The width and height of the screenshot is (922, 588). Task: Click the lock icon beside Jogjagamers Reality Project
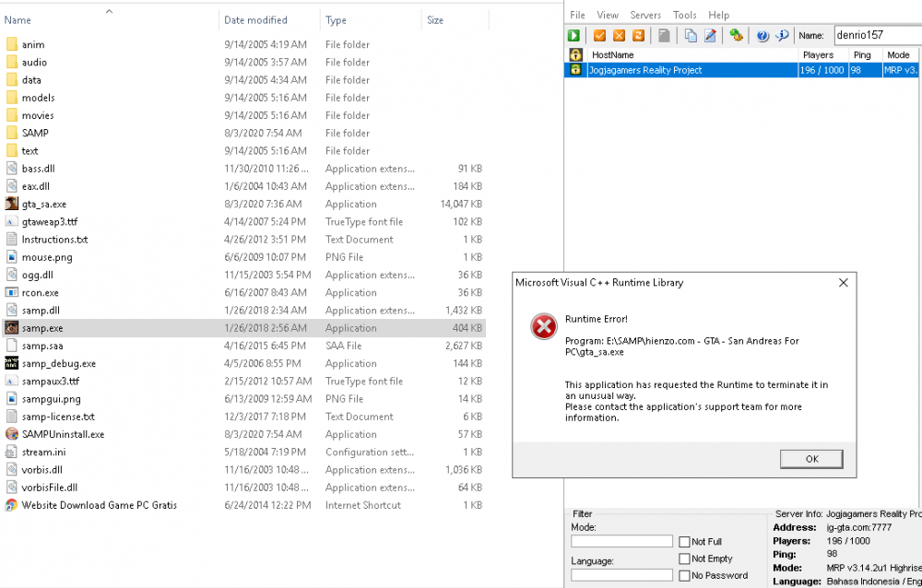pyautogui.click(x=575, y=70)
